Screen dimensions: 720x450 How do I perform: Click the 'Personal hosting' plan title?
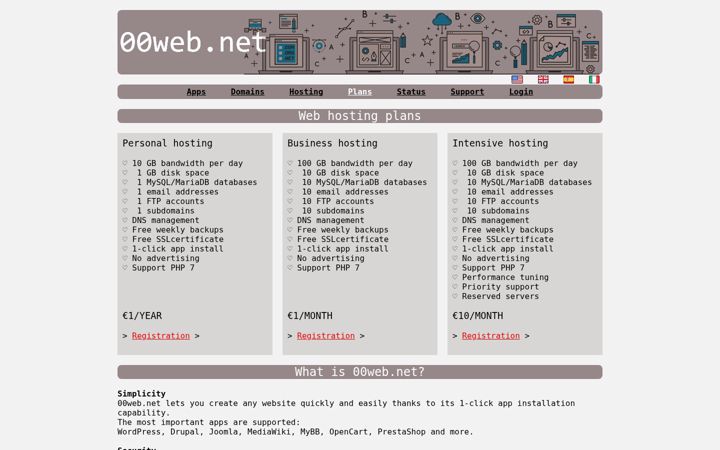[168, 143]
